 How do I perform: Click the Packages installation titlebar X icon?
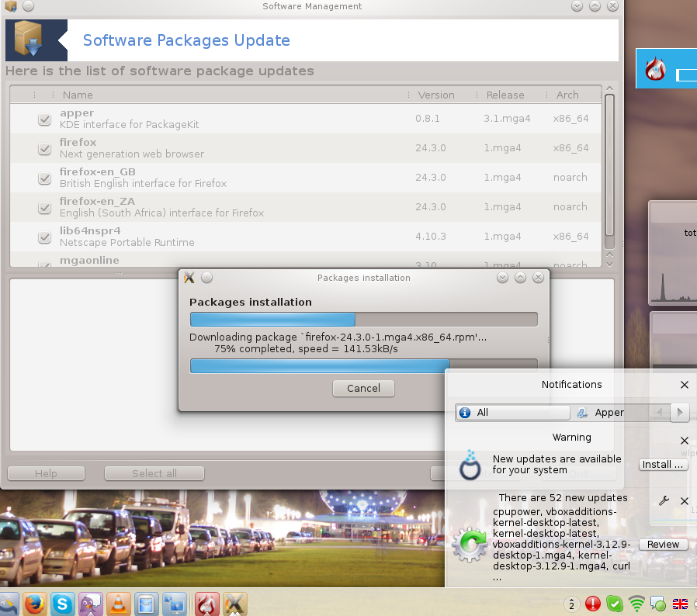pyautogui.click(x=189, y=278)
